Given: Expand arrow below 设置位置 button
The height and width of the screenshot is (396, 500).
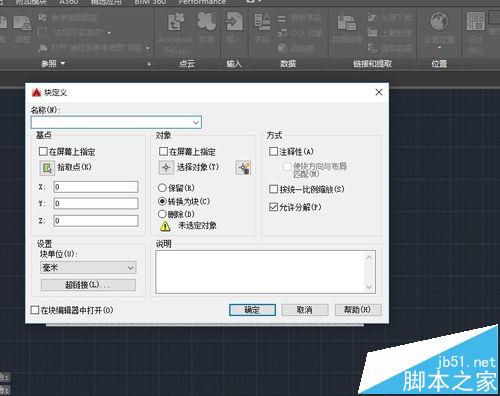Looking at the screenshot, I should point(439,48).
